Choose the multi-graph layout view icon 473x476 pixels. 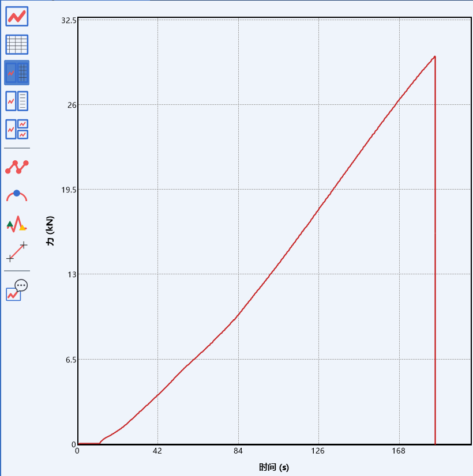[17, 129]
